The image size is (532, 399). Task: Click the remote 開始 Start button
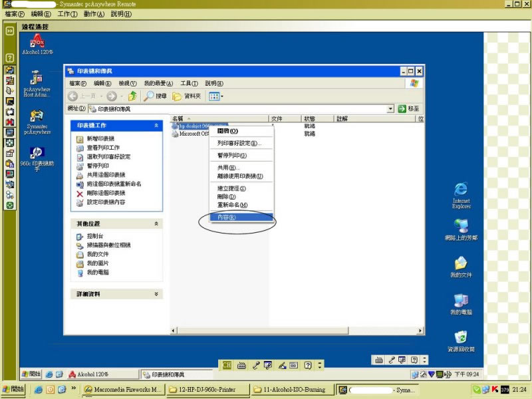point(31,374)
